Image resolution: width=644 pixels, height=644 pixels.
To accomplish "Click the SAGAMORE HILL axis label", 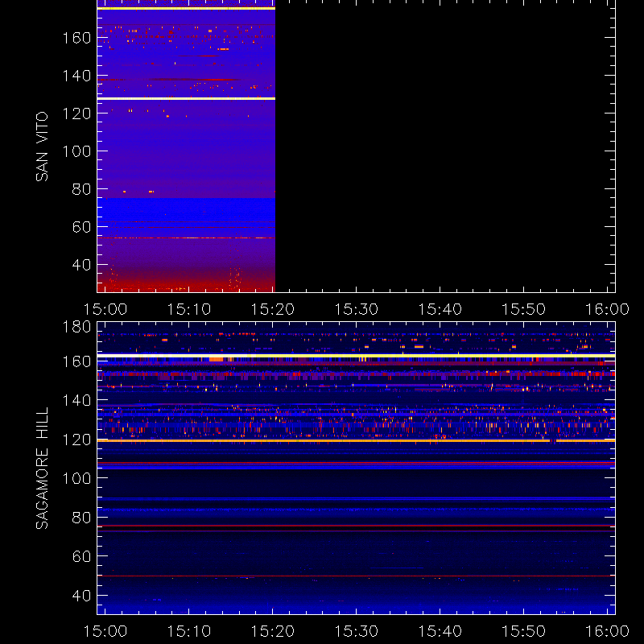I will point(42,469).
